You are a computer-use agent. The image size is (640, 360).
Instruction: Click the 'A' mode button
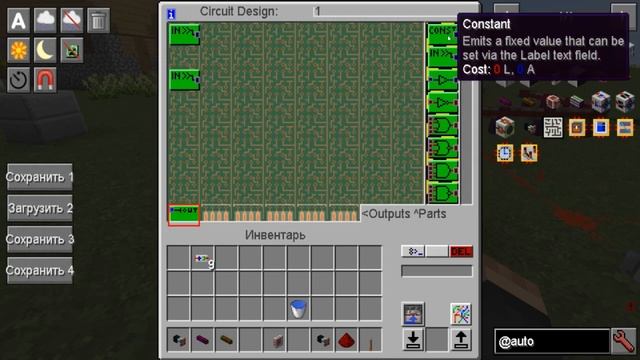18,20
